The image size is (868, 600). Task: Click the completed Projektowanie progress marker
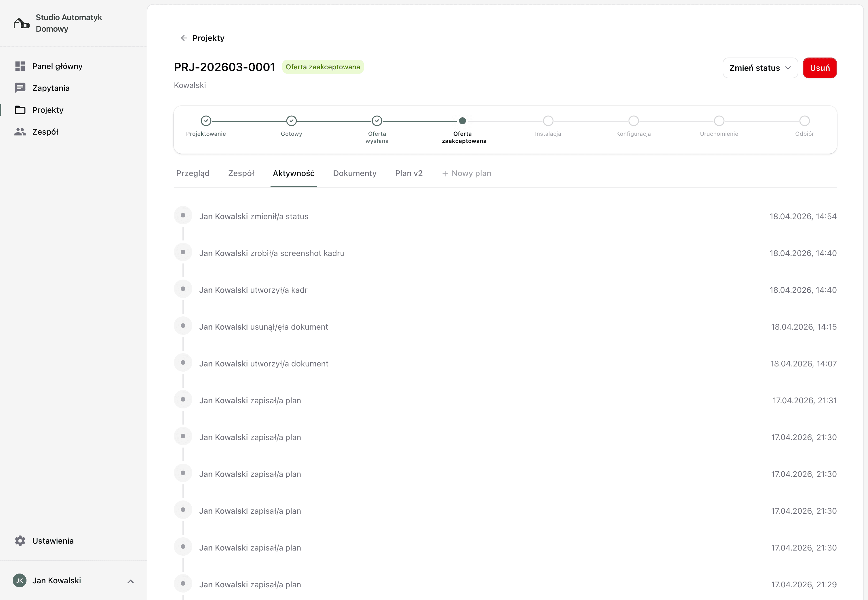(206, 121)
